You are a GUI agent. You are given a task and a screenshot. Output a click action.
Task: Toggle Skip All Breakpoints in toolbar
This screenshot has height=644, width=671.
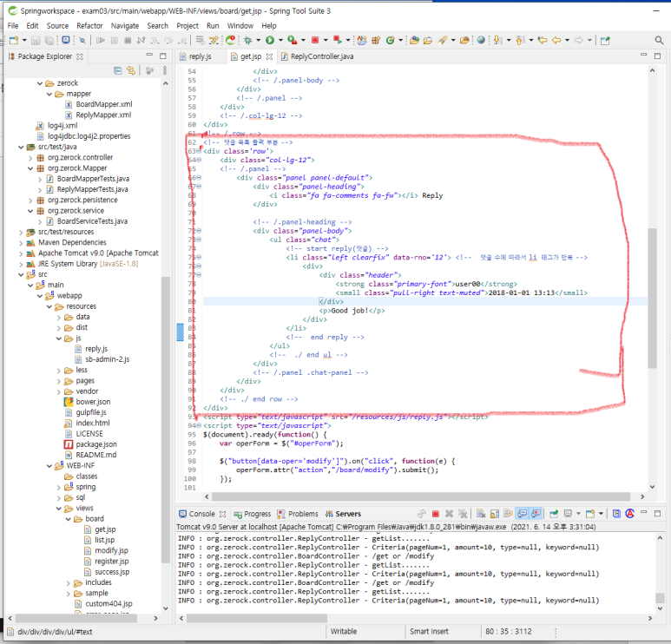(x=82, y=40)
